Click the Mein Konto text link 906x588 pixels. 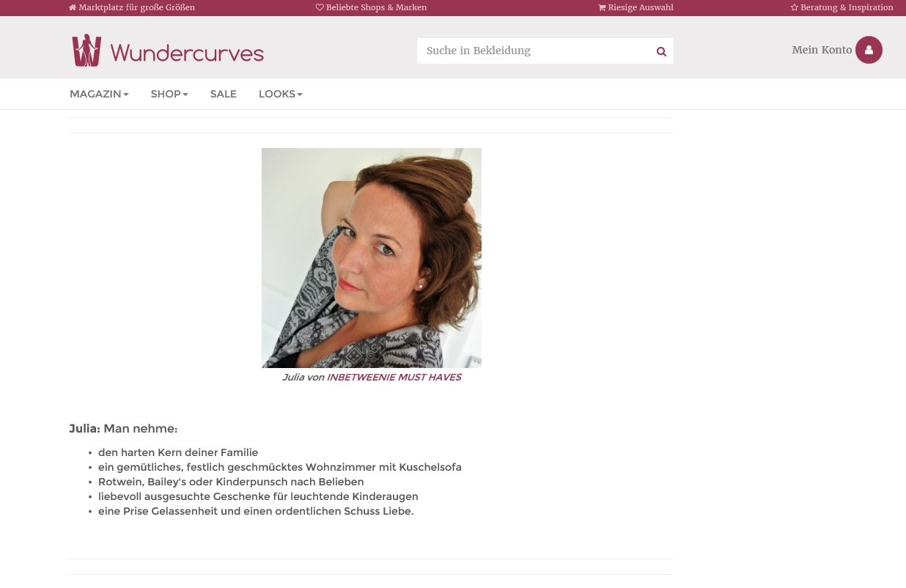[x=822, y=50]
